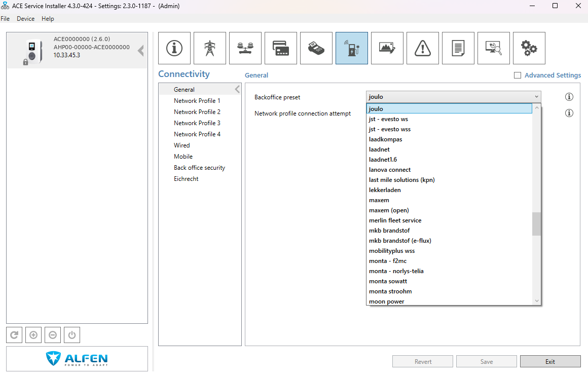Viewport: 588px width, 377px height.
Task: Click the dropdown list scroll up arrow
Action: click(537, 108)
